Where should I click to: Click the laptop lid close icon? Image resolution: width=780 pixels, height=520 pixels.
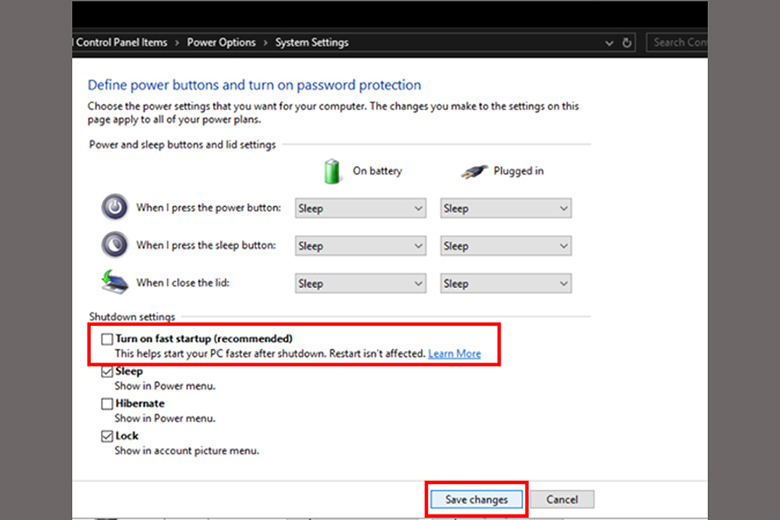[115, 283]
